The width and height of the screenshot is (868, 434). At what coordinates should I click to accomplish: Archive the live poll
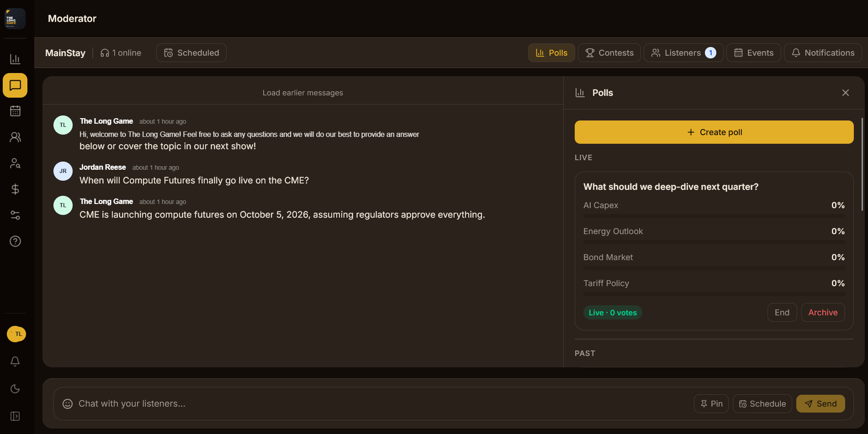coord(823,313)
